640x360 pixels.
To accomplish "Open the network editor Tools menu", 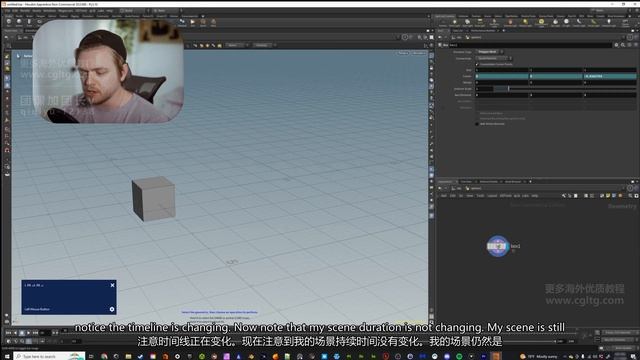I will click(480, 196).
